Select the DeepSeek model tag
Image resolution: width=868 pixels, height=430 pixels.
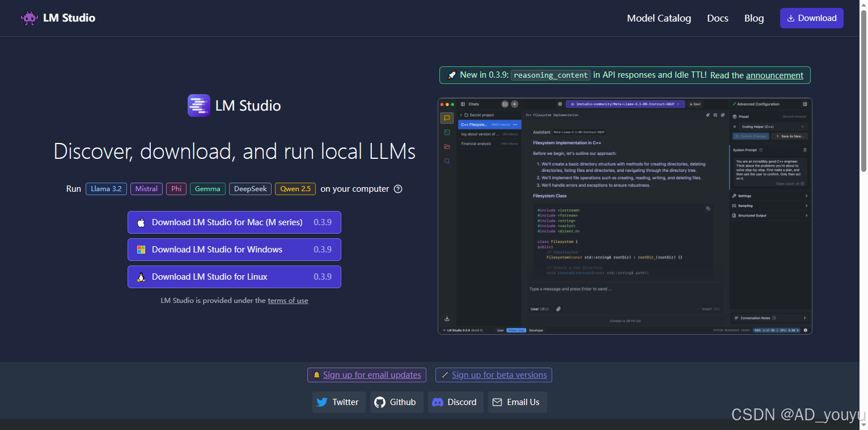tap(250, 189)
